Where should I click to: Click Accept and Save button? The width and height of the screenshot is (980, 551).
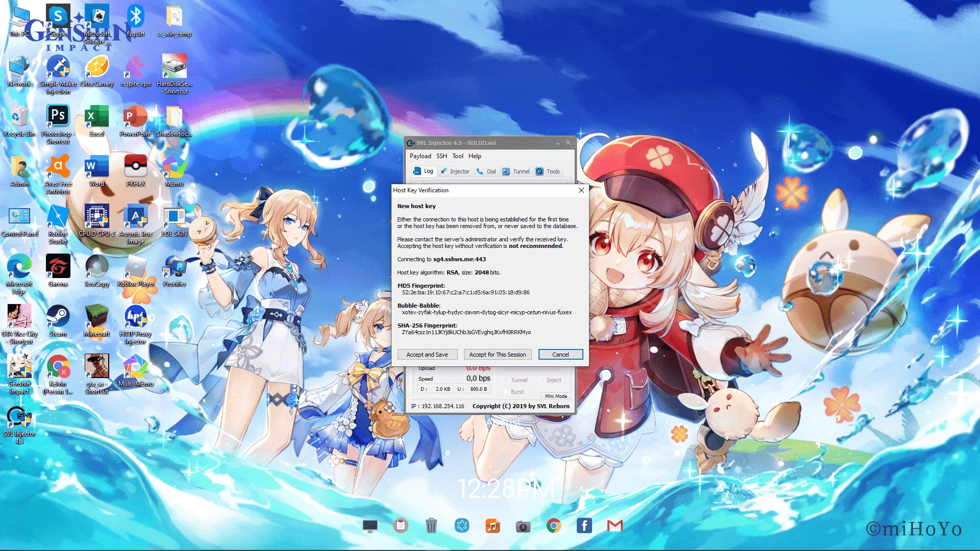(427, 355)
